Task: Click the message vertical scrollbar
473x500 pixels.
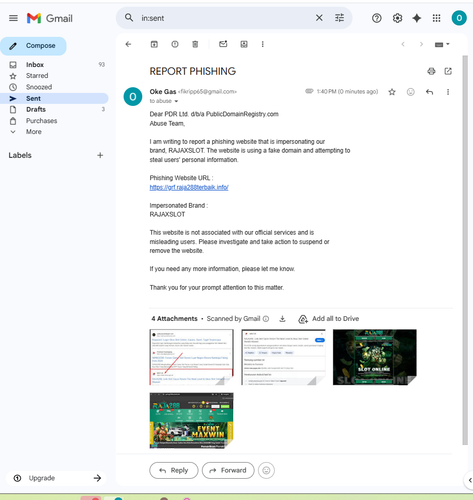Action: coord(465,250)
